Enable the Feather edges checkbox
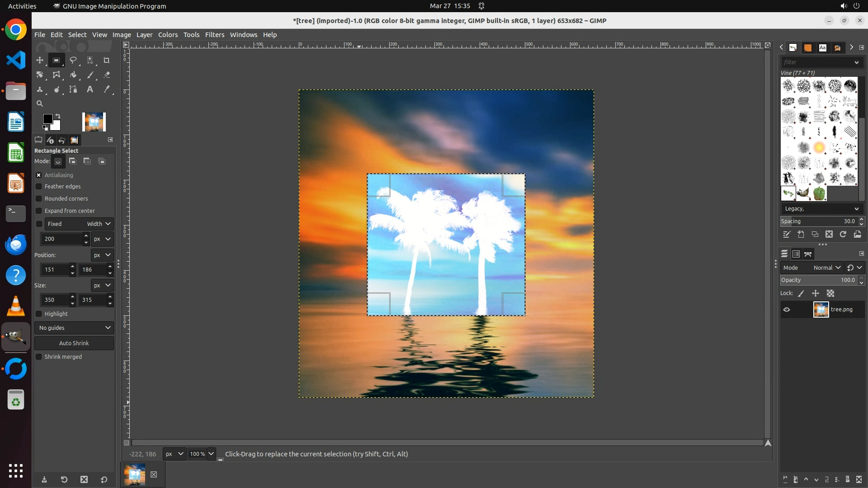 tap(39, 187)
